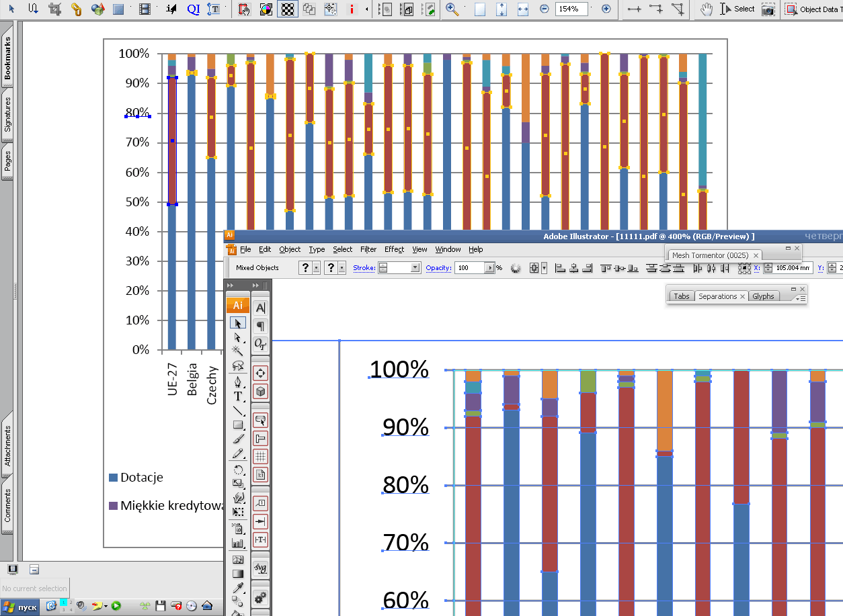Click the snapshot camera icon in PDF toolbar
Image resolution: width=843 pixels, height=616 pixels.
tap(768, 9)
